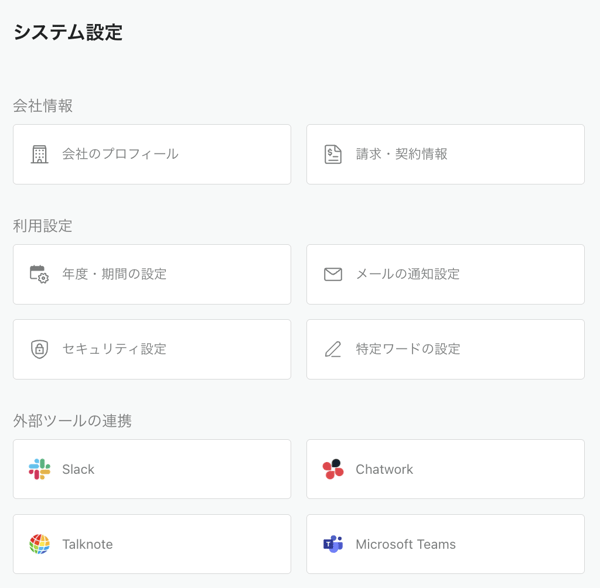600x588 pixels.
Task: Click the calendar gear icon
Action: coord(39,274)
